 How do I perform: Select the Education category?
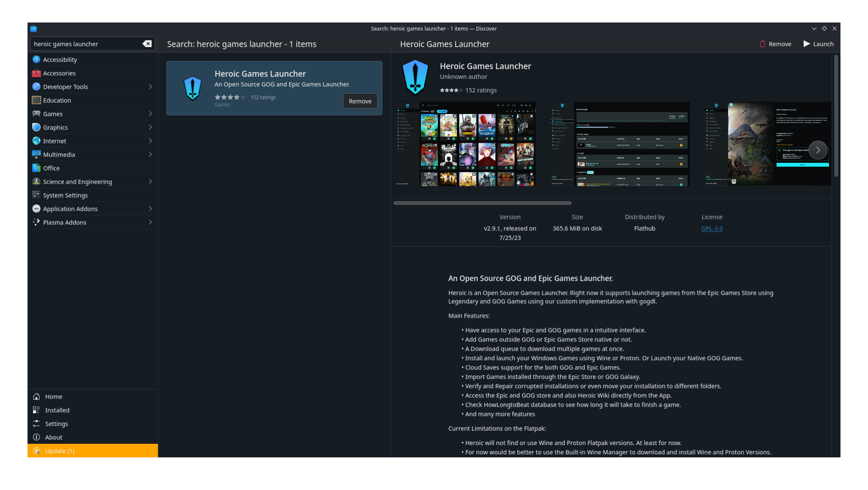(x=57, y=100)
